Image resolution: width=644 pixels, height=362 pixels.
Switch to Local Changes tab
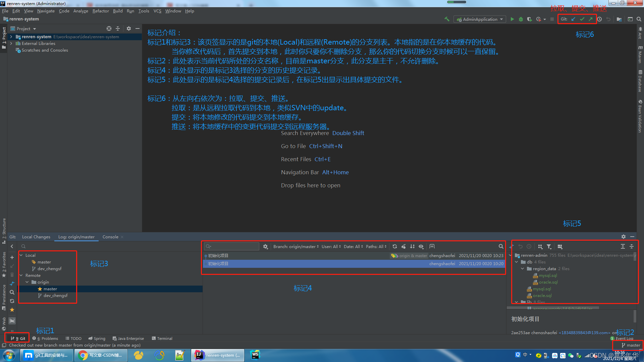(36, 237)
